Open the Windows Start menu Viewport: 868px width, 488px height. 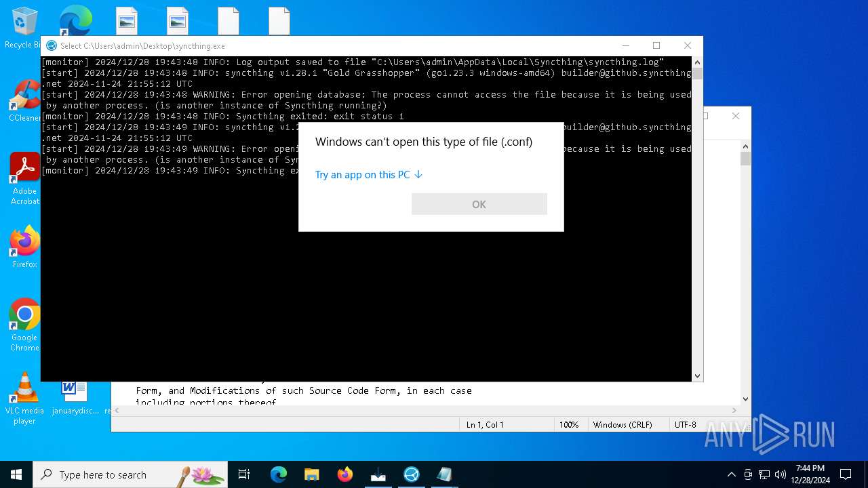coord(16,474)
